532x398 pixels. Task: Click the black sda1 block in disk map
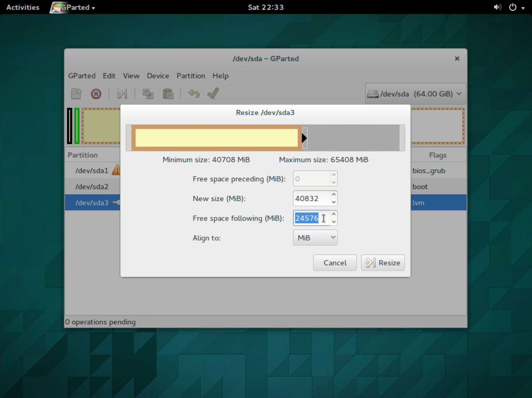pos(69,126)
